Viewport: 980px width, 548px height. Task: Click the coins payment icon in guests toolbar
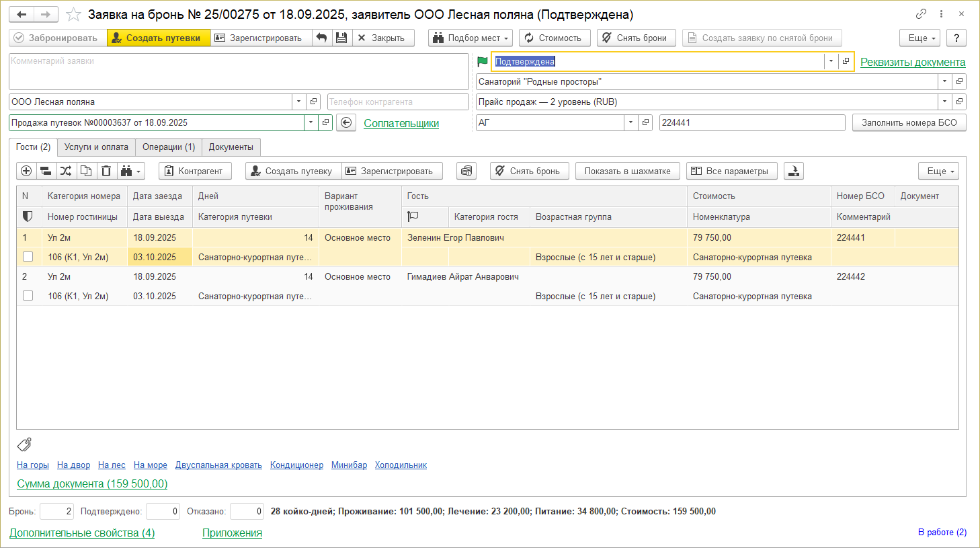click(x=466, y=171)
